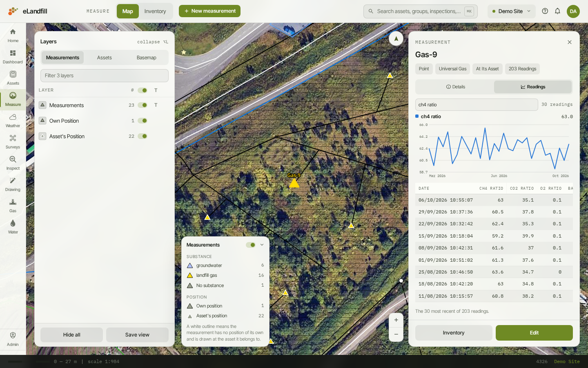The image size is (588, 368).
Task: Toggle the Measurements layer visibility
Action: tap(143, 105)
